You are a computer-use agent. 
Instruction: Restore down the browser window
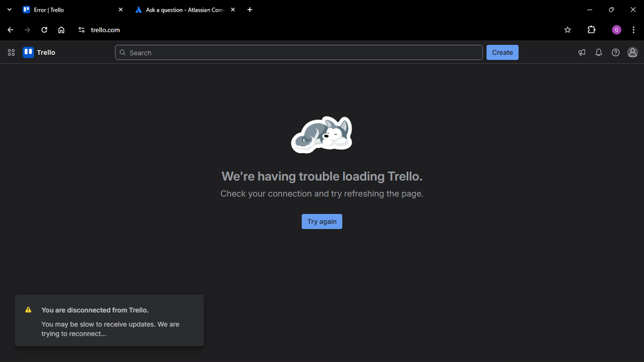[x=611, y=10]
